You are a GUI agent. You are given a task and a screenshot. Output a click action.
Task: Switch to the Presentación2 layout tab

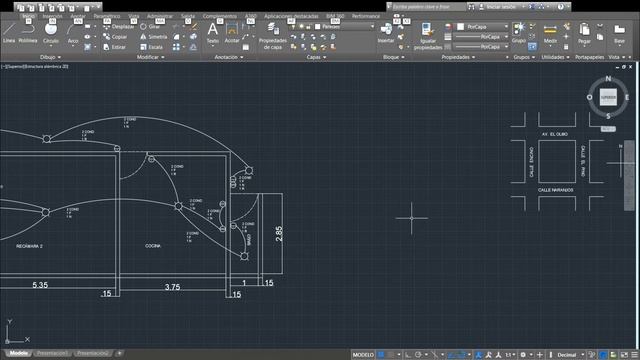point(93,353)
